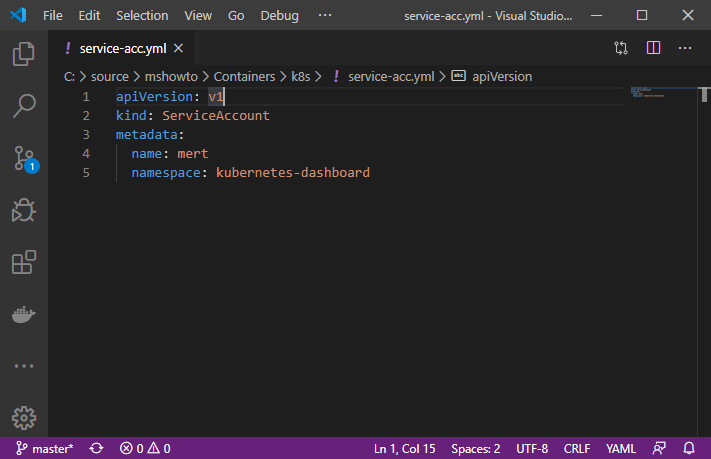
Task: Select the service-acc.yml editor tab
Action: [x=122, y=48]
